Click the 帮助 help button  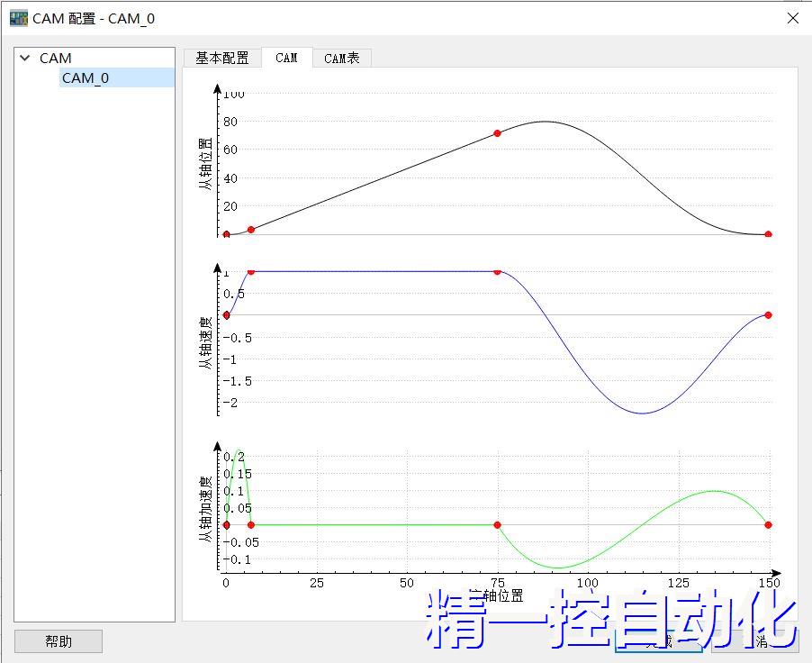pyautogui.click(x=59, y=641)
